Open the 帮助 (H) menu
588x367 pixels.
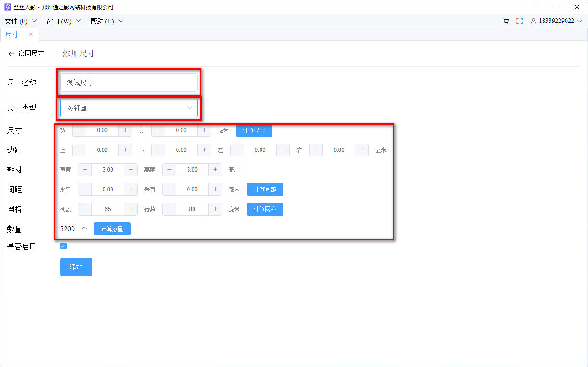point(106,21)
